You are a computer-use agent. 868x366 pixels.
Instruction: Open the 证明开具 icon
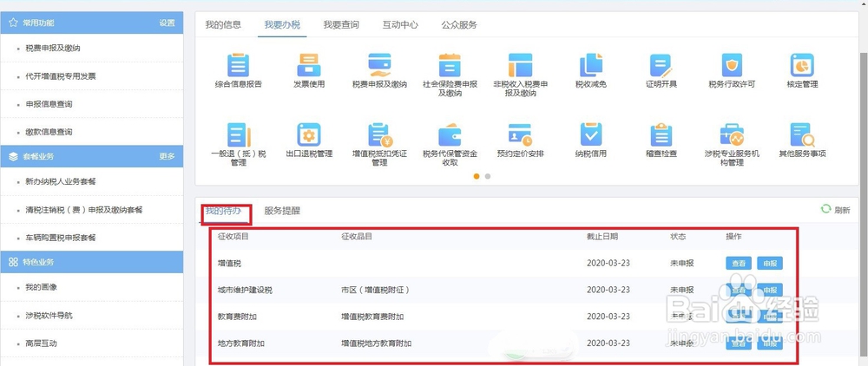point(661,65)
